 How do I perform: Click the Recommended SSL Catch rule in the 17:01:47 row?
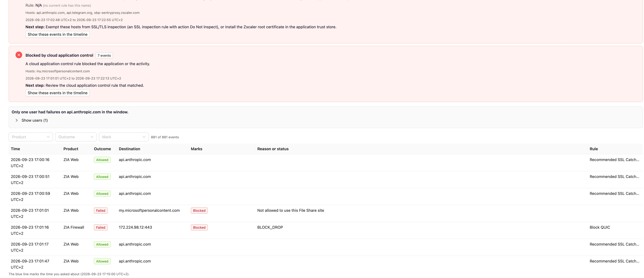pos(614,261)
